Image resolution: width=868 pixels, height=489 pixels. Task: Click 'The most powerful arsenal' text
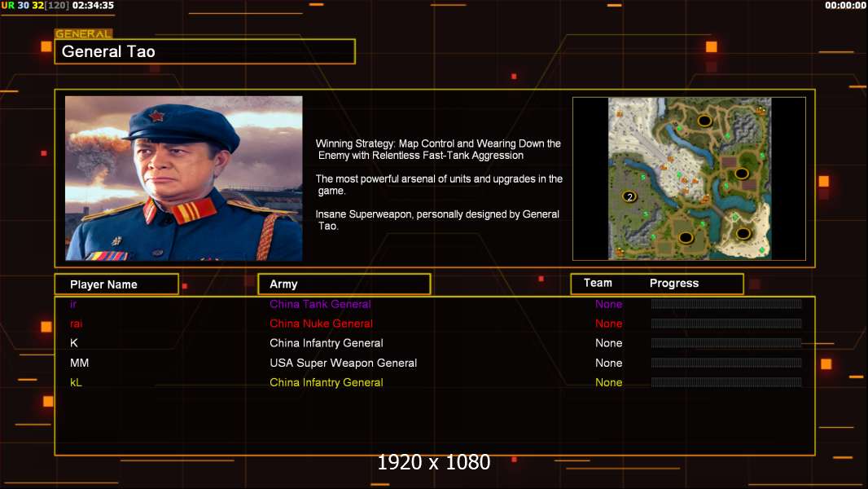[x=439, y=184]
